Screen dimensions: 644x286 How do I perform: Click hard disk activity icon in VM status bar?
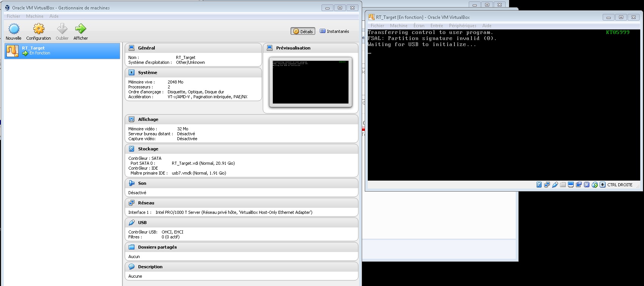coord(539,185)
